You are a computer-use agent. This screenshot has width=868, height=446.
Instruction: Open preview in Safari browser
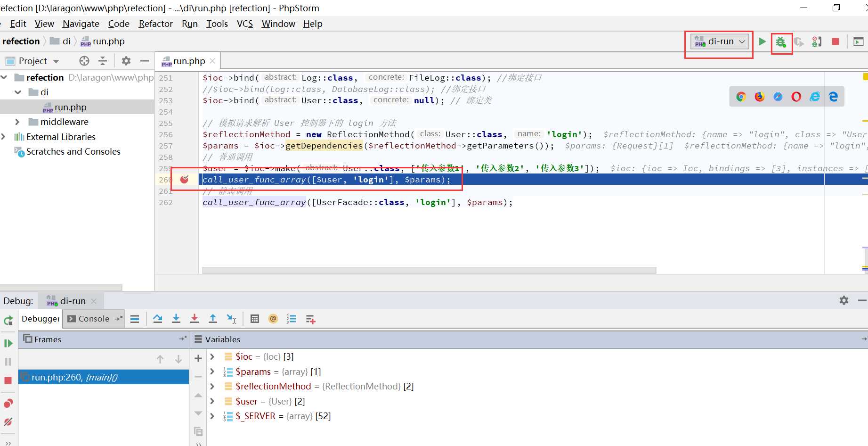pos(778,97)
